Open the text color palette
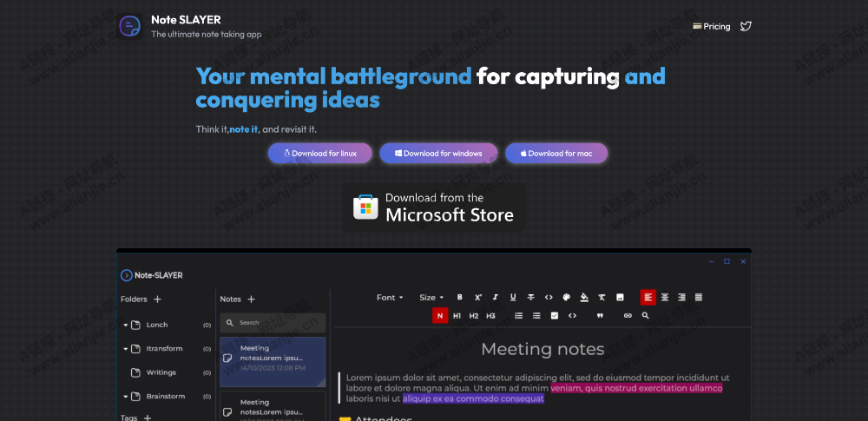868x421 pixels. point(566,298)
